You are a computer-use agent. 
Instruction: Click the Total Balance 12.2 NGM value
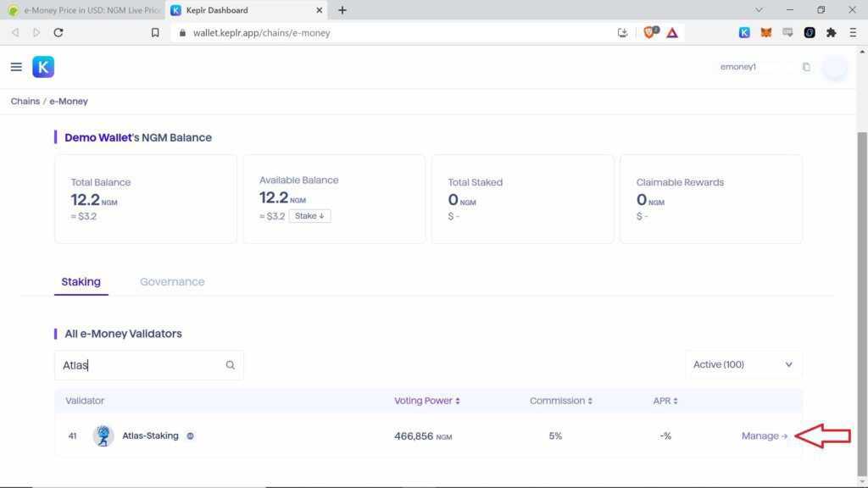tap(93, 200)
